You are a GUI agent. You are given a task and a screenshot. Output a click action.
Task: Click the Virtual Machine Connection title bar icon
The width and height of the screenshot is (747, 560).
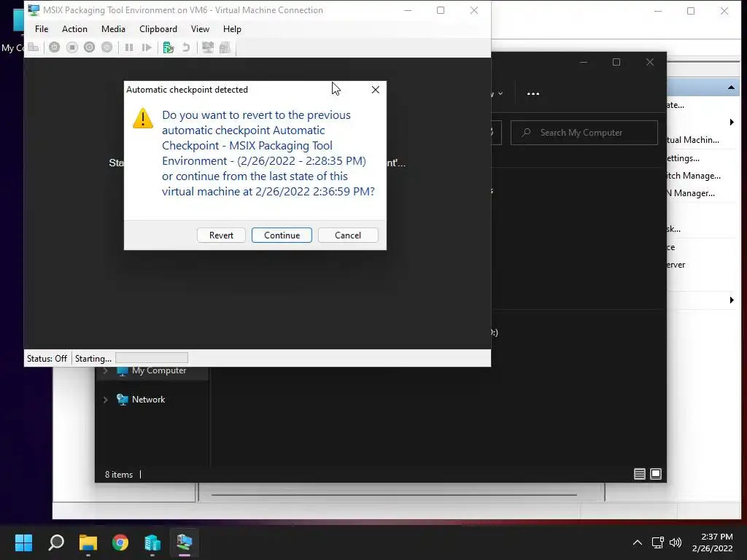tap(34, 10)
